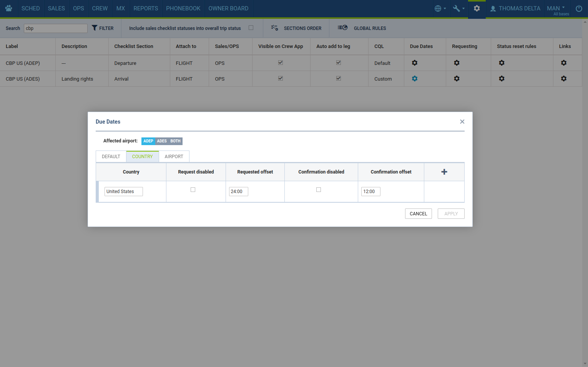This screenshot has width=588, height=367.
Task: Switch to the DEFAULT tab
Action: click(111, 157)
